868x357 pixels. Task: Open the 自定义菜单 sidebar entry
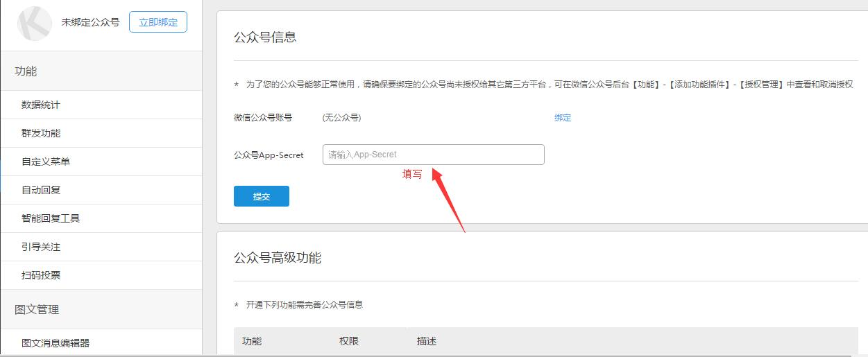[x=46, y=162]
